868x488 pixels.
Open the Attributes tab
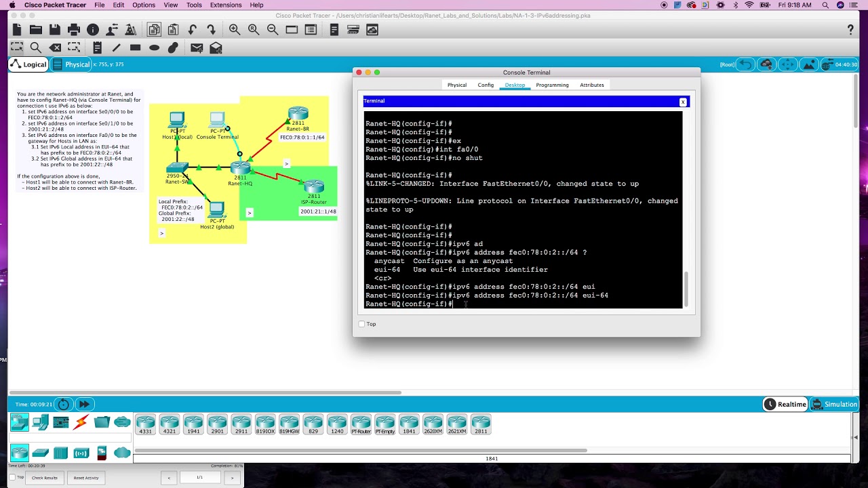pos(592,85)
